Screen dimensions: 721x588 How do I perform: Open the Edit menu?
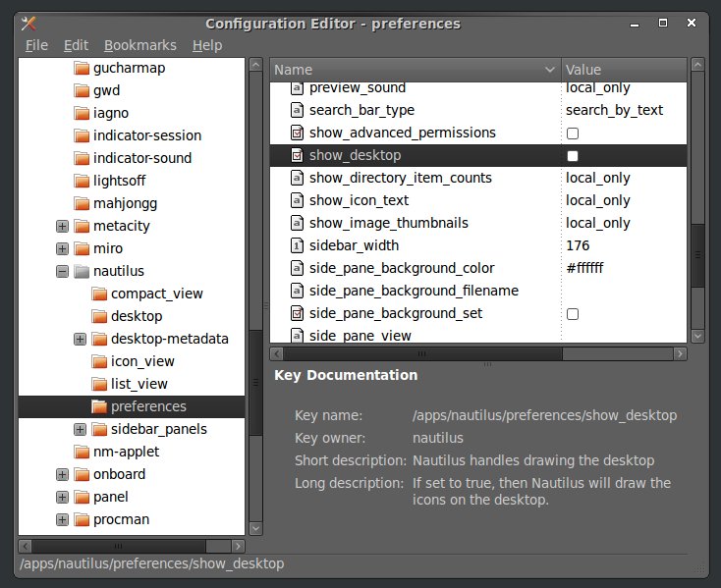76,45
